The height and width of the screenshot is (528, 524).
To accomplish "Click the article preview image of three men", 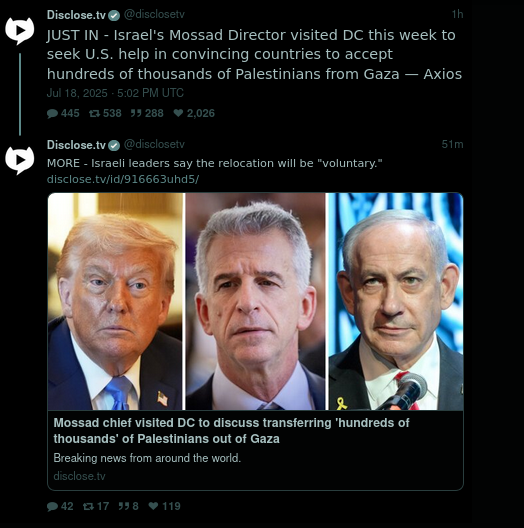I will click(256, 301).
